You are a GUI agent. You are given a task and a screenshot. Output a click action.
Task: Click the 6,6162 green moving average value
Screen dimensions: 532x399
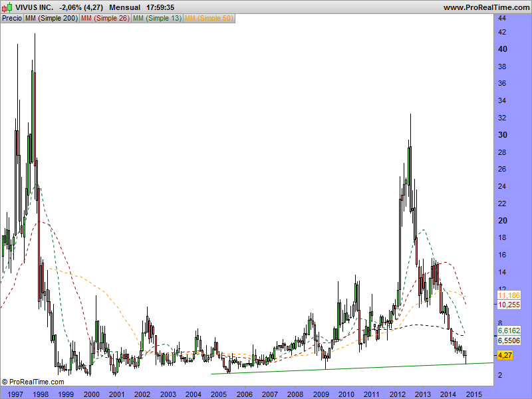point(509,331)
